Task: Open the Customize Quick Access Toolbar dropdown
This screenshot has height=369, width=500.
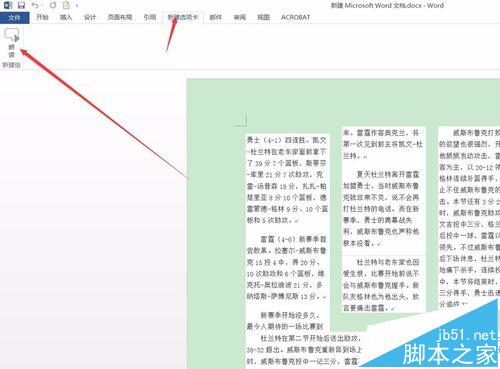Action: 77,6
